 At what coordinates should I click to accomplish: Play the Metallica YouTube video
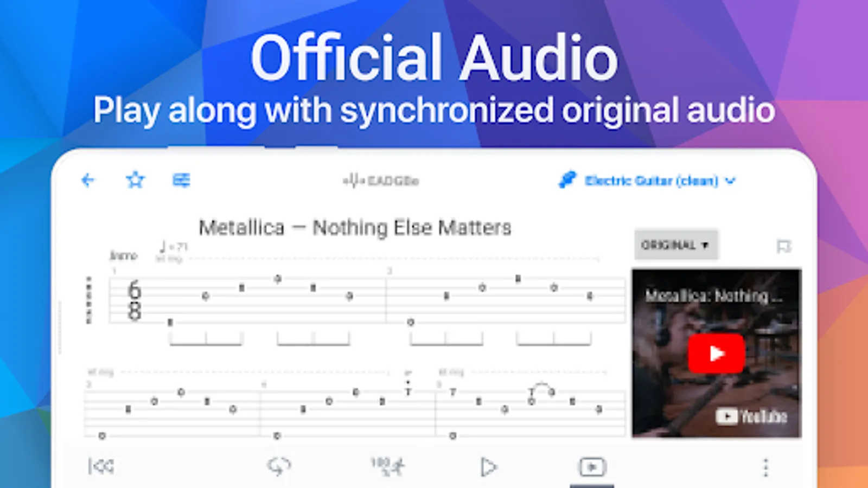[x=716, y=354]
